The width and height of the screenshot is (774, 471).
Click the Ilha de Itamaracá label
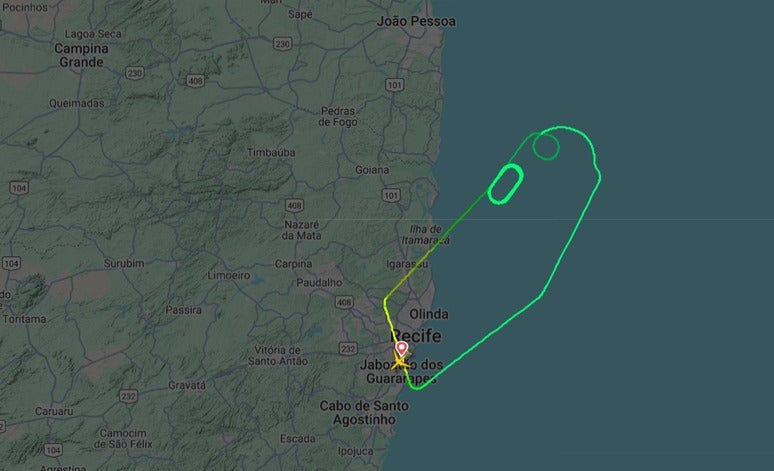pyautogui.click(x=426, y=235)
